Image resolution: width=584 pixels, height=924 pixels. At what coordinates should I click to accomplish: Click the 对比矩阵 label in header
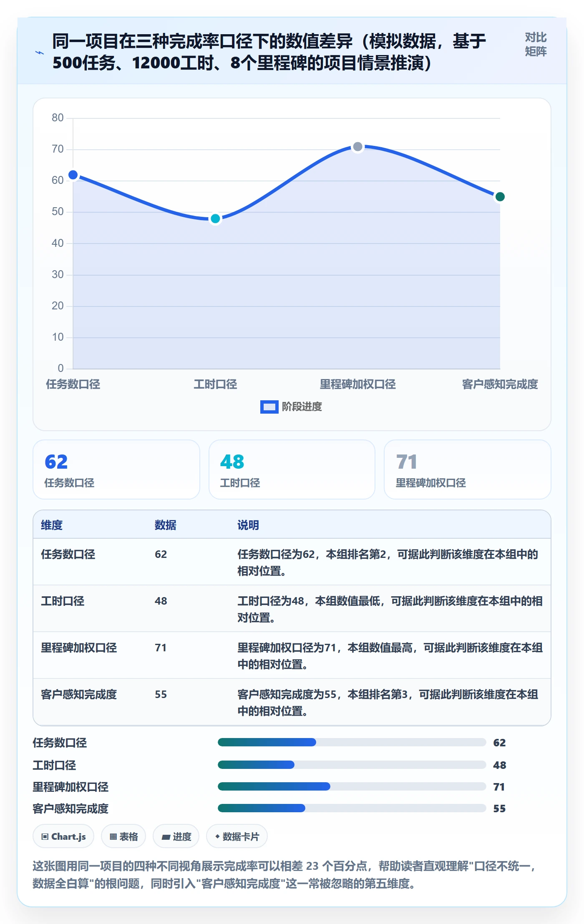point(536,45)
